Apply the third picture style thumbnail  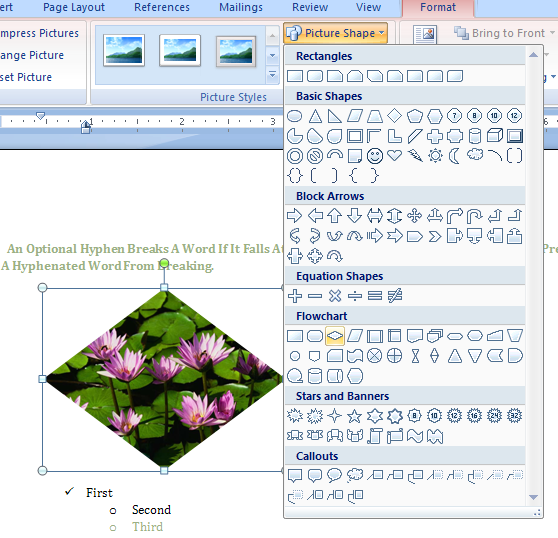[x=236, y=51]
